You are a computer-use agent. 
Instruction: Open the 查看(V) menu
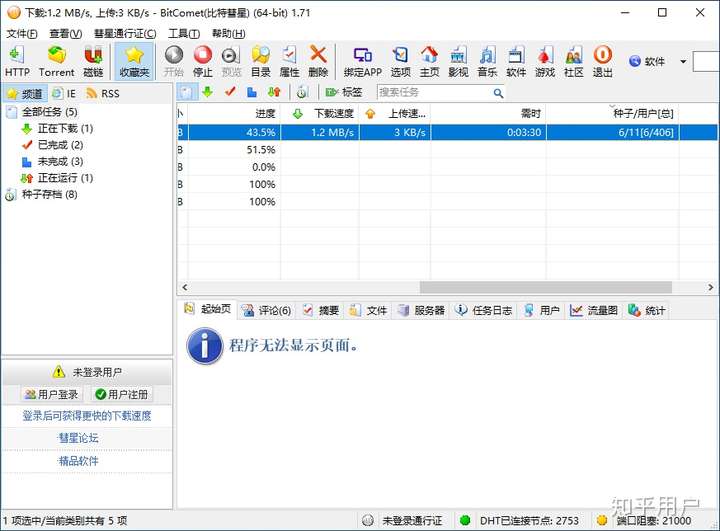click(66, 34)
